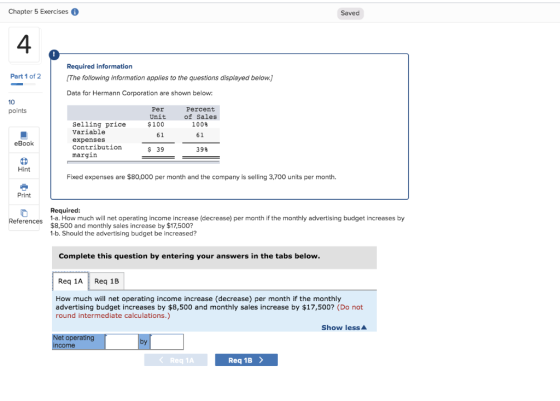Click the Chapter 5 Exercises title
560x401 pixels.
38,12
